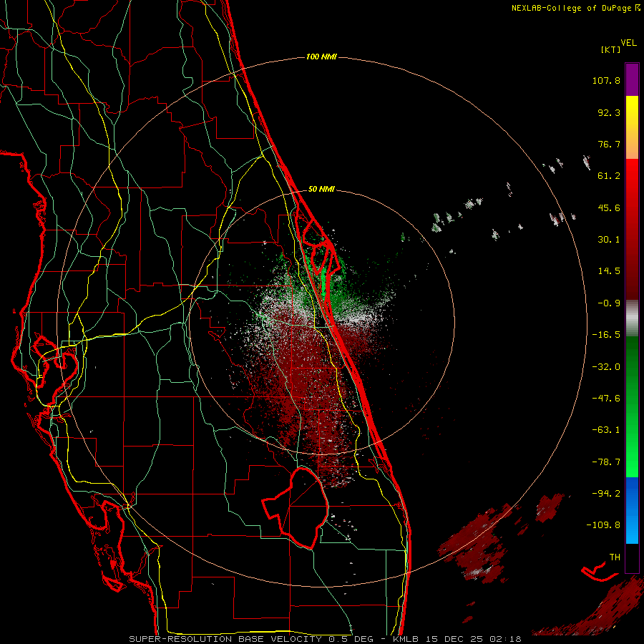Click the 45.6 legend value
Image resolution: width=644 pixels, height=644 pixels.
pyautogui.click(x=609, y=208)
